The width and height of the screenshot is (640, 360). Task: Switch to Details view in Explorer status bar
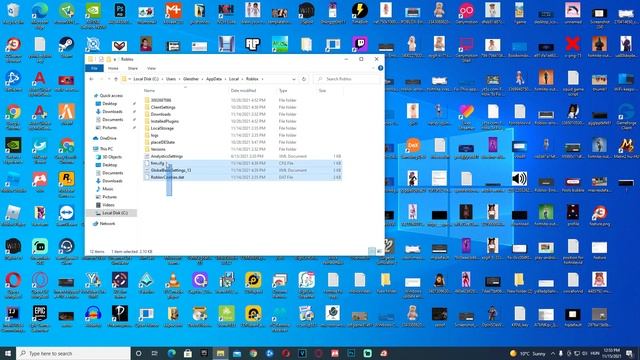tap(371, 251)
